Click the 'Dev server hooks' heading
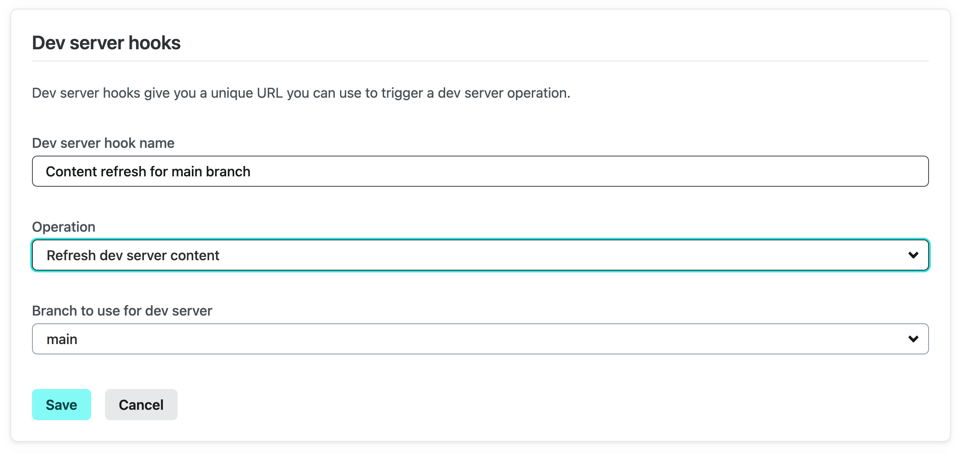 click(106, 43)
